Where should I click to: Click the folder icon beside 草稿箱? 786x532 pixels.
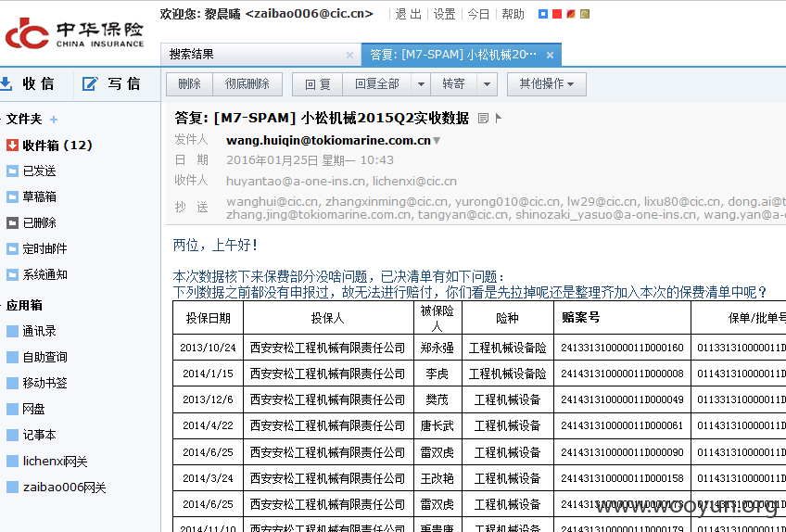(x=12, y=197)
